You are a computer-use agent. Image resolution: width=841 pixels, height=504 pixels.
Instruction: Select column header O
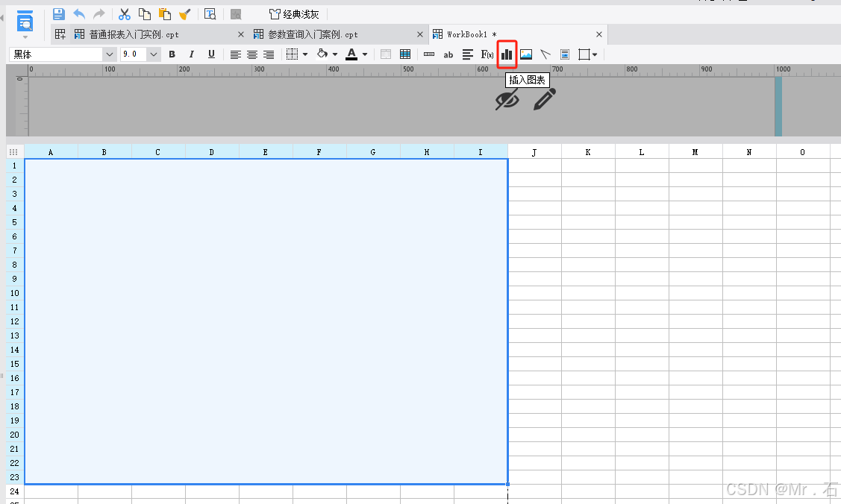802,152
